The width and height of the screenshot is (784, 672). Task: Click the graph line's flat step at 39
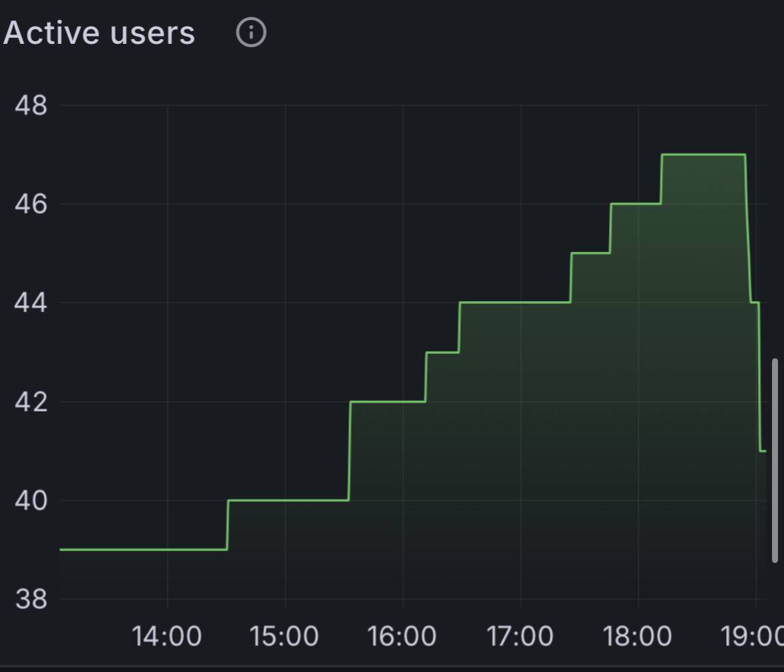[144, 550]
